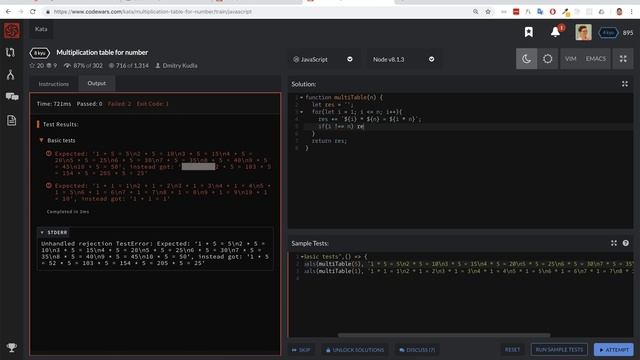
Task: Click the bookmark collection icon
Action: 529,32
